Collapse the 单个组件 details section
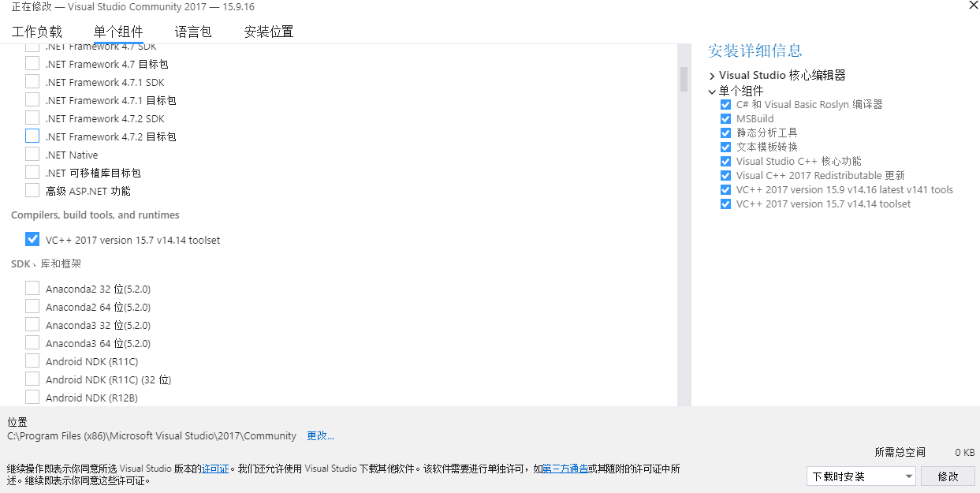Viewport: 980px width, 493px height. pos(712,92)
